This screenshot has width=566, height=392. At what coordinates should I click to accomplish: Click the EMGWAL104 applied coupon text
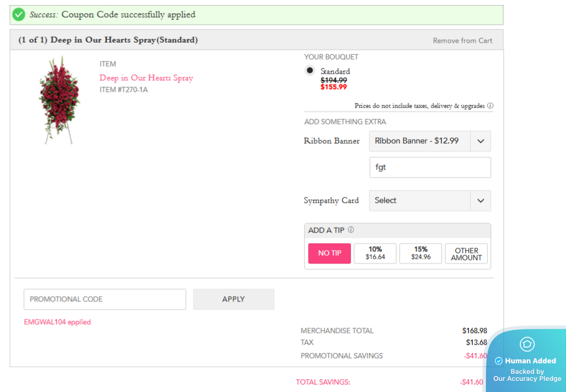(x=57, y=322)
